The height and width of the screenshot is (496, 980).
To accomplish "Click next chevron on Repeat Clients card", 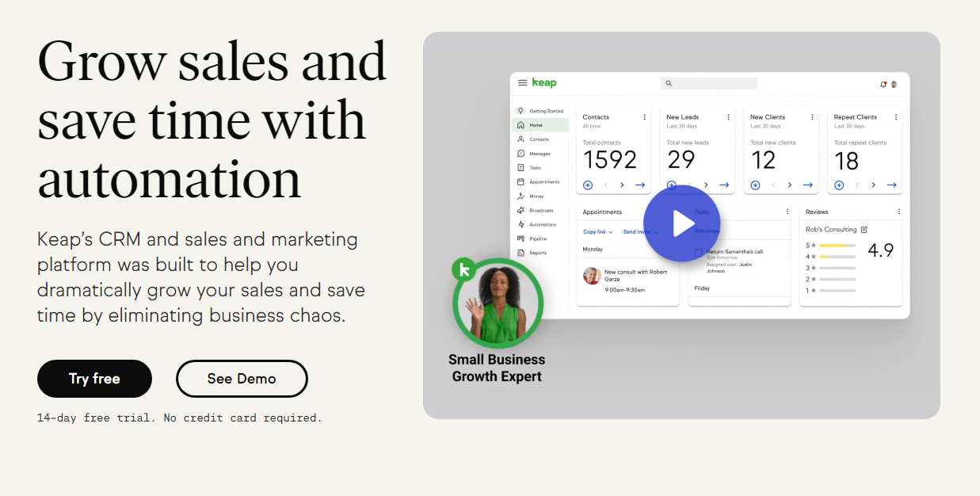I will [x=874, y=185].
